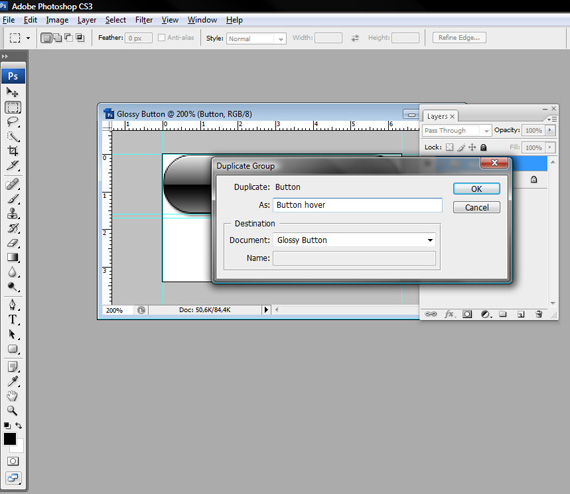Select the Slice tool
This screenshot has width=570, height=494.
(13, 165)
